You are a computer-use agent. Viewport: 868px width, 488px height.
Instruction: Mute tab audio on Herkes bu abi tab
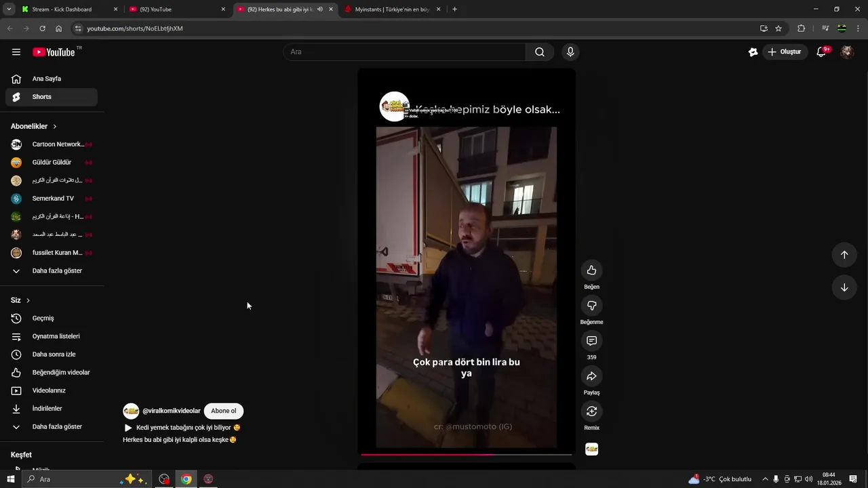pyautogui.click(x=320, y=9)
